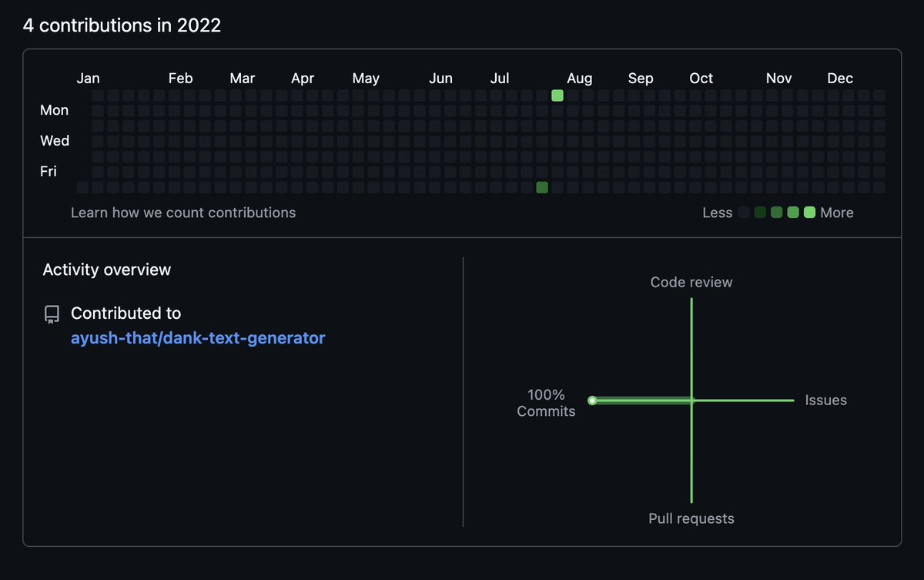Click the brightest legend swatch next to More
The width and height of the screenshot is (924, 580).
point(809,213)
